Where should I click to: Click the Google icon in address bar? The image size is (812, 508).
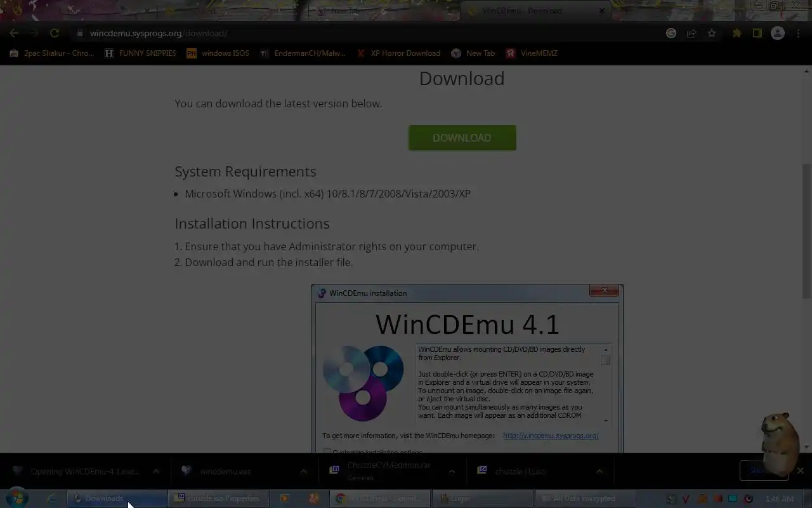tap(671, 33)
